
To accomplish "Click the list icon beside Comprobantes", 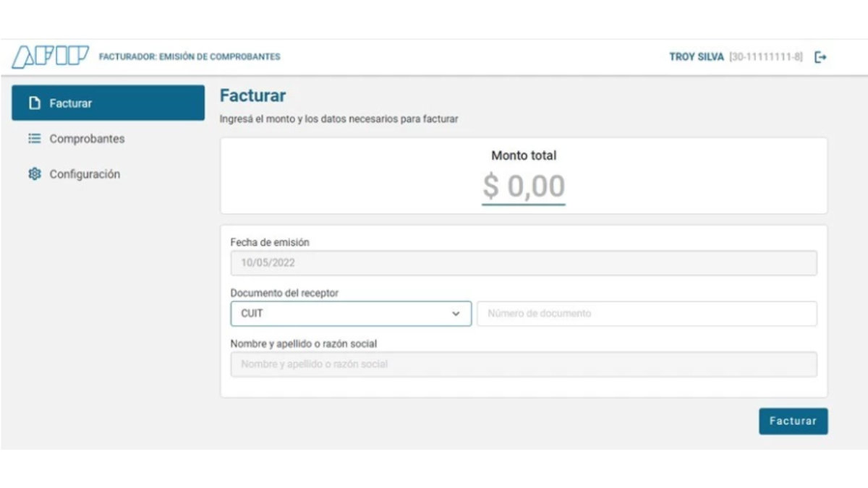I will click(33, 139).
